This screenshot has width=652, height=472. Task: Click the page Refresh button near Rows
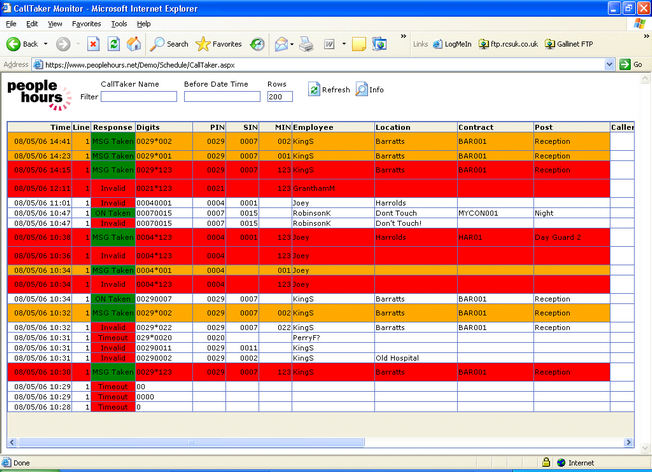(x=329, y=89)
